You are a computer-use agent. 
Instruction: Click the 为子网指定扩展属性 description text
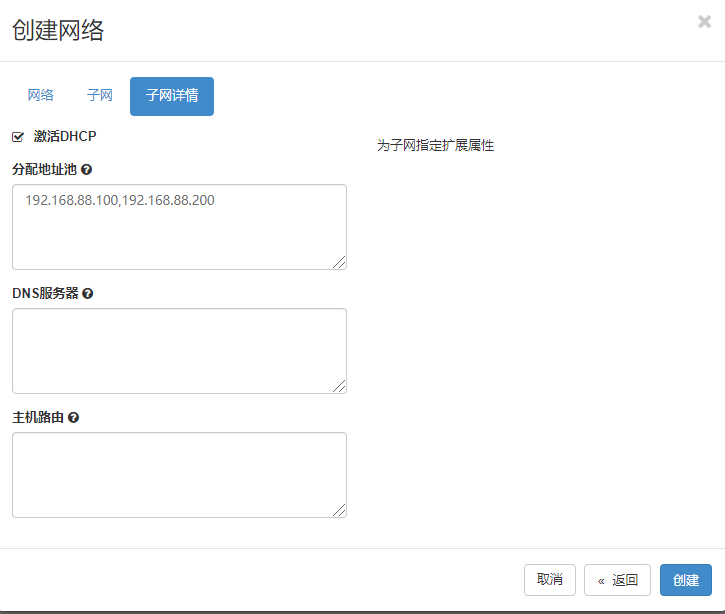click(436, 146)
